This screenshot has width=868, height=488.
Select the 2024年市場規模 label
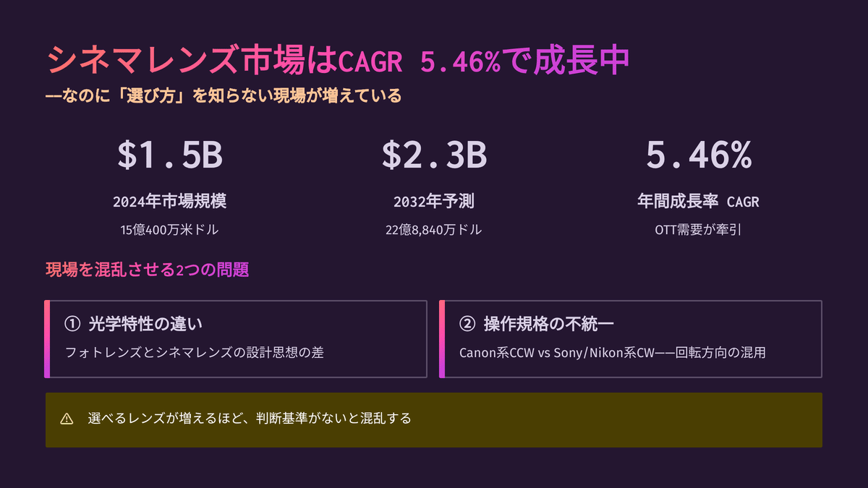pos(170,202)
